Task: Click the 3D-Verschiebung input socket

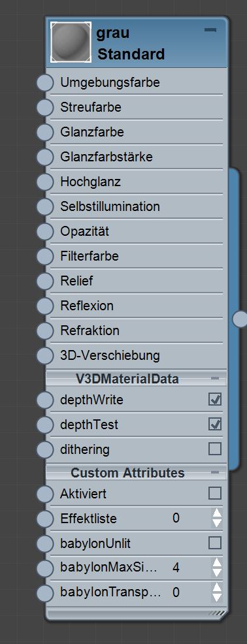Action: 45,355
